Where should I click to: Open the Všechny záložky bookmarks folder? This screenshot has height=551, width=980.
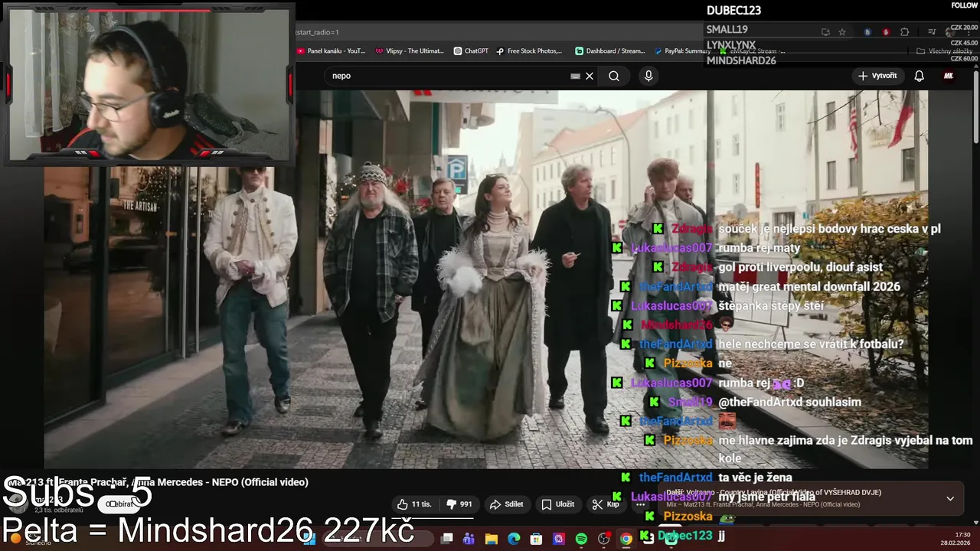click(x=944, y=51)
